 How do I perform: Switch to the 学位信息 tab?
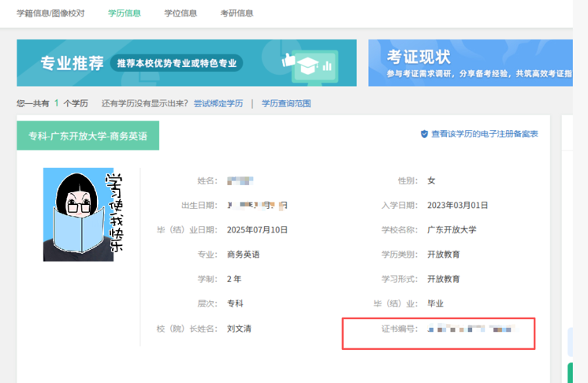pos(180,13)
